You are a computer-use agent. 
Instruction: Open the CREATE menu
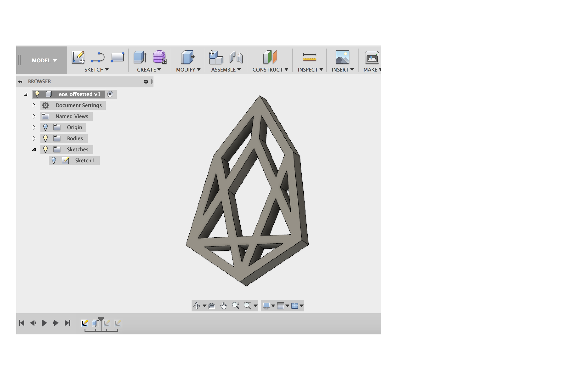(149, 70)
